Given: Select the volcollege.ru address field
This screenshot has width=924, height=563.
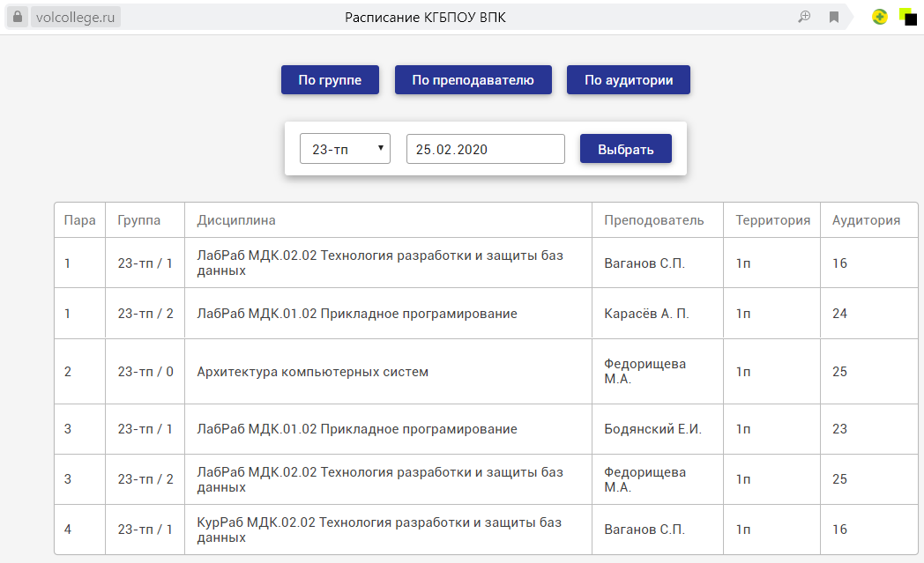Looking at the screenshot, I should pyautogui.click(x=76, y=17).
